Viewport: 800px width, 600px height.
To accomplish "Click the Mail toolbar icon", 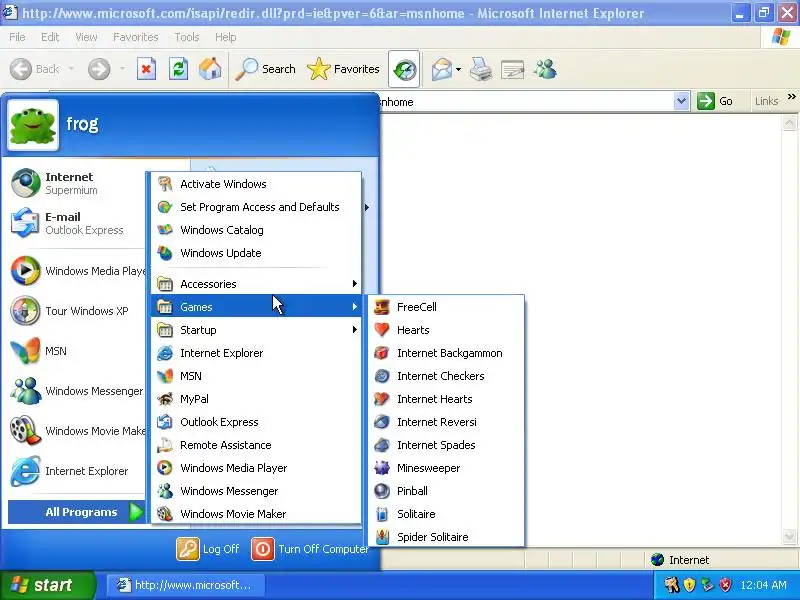I will [x=442, y=69].
